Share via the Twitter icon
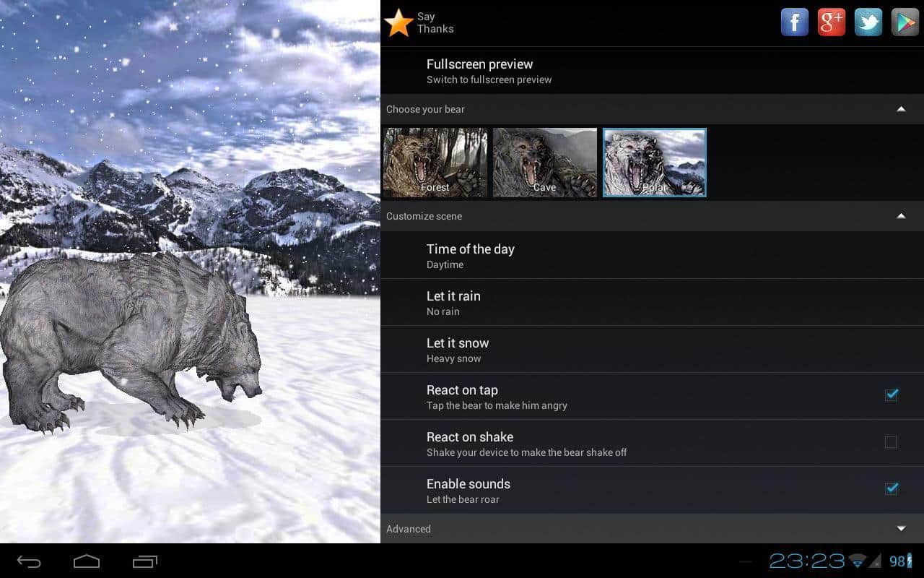 pyautogui.click(x=868, y=22)
